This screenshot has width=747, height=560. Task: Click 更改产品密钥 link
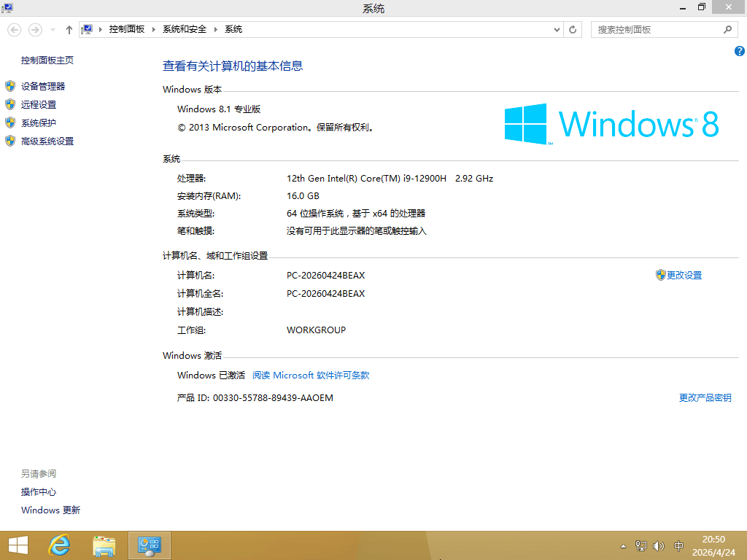(705, 398)
